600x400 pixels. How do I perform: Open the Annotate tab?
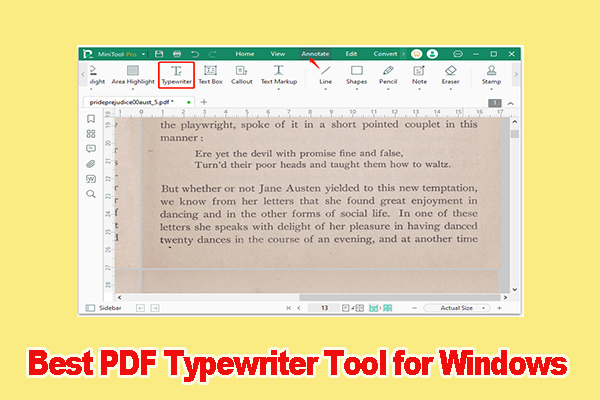315,54
